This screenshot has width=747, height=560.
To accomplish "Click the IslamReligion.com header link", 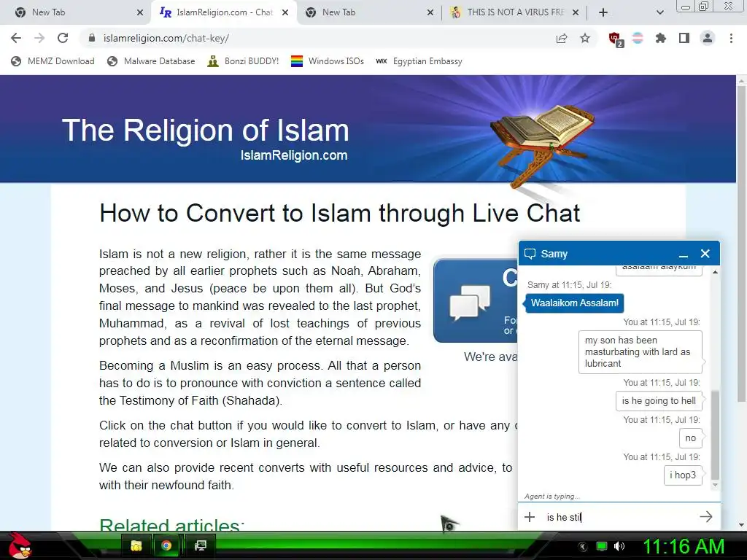I will pyautogui.click(x=294, y=155).
